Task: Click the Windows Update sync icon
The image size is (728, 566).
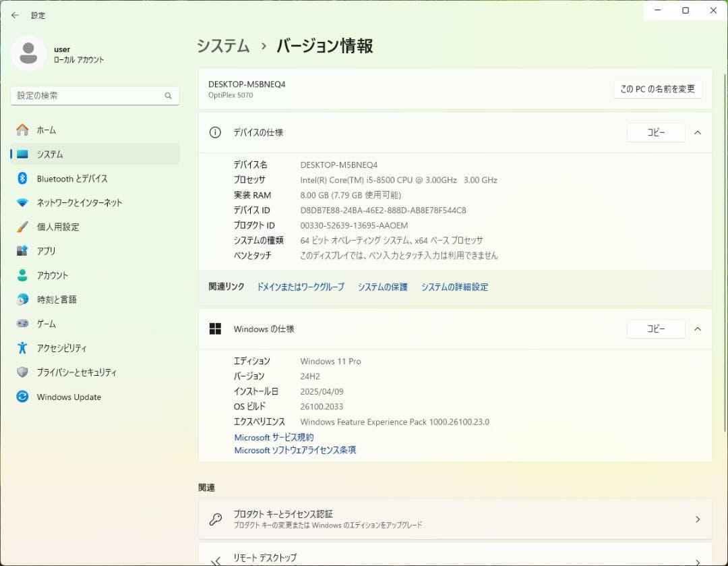Action: coord(22,397)
